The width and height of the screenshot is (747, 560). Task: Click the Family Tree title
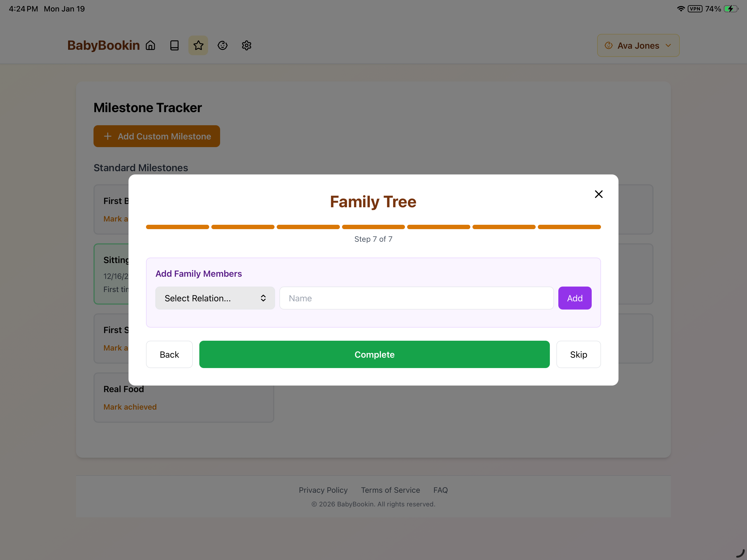(x=373, y=202)
